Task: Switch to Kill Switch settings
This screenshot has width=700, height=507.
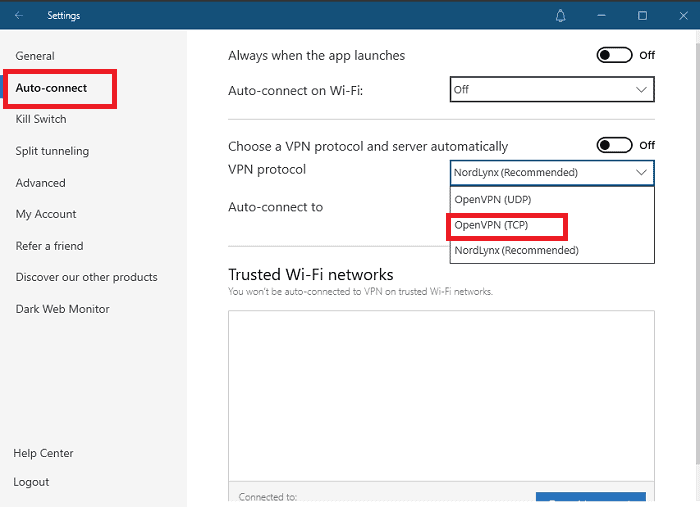Action: [41, 119]
